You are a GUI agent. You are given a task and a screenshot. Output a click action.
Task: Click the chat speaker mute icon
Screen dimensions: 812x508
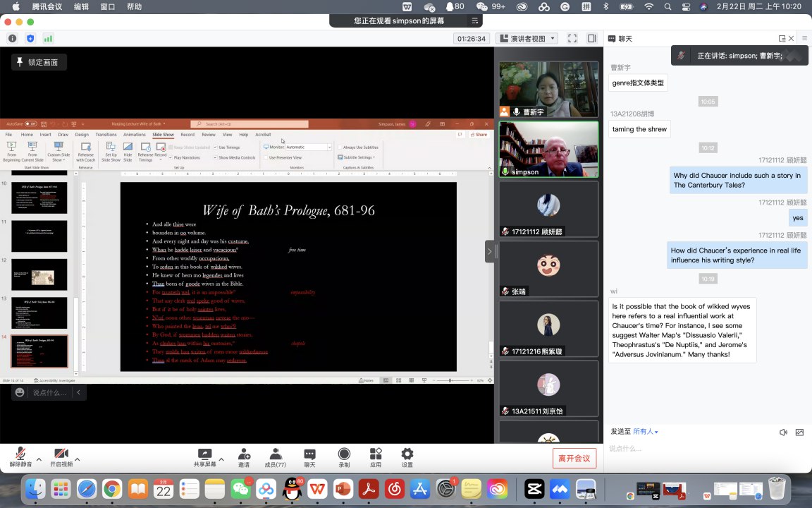pos(784,433)
